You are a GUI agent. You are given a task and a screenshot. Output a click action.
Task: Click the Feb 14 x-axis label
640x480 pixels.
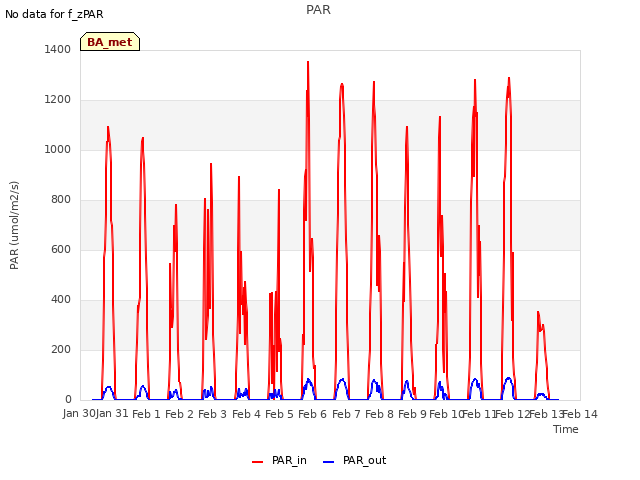tap(580, 414)
